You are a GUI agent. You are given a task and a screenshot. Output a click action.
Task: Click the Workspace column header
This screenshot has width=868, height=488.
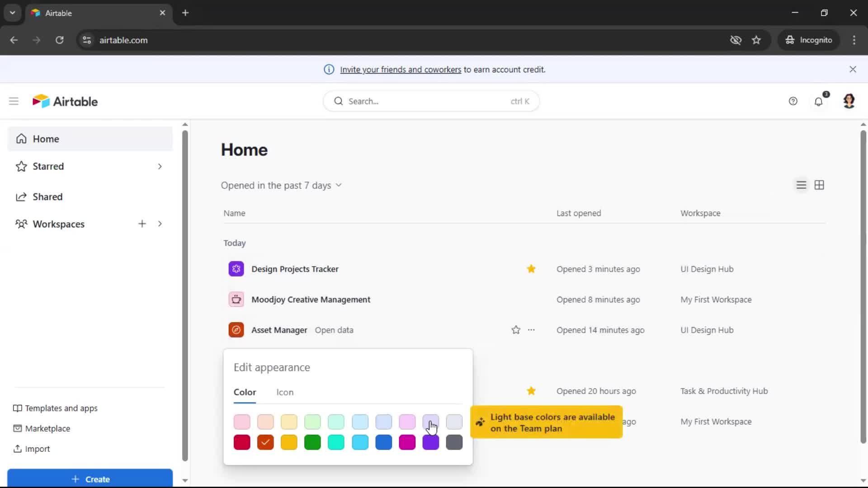click(700, 213)
